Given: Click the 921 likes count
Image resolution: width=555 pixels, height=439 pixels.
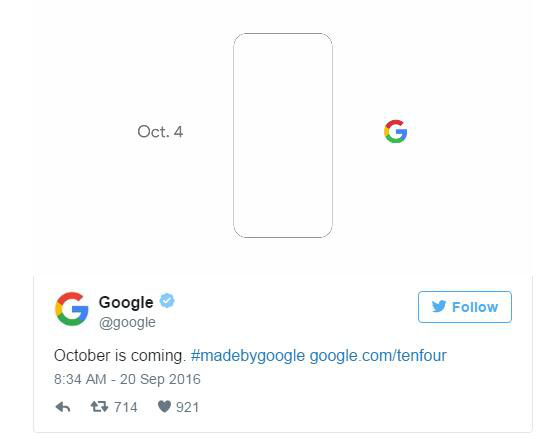Looking at the screenshot, I should coord(188,407).
